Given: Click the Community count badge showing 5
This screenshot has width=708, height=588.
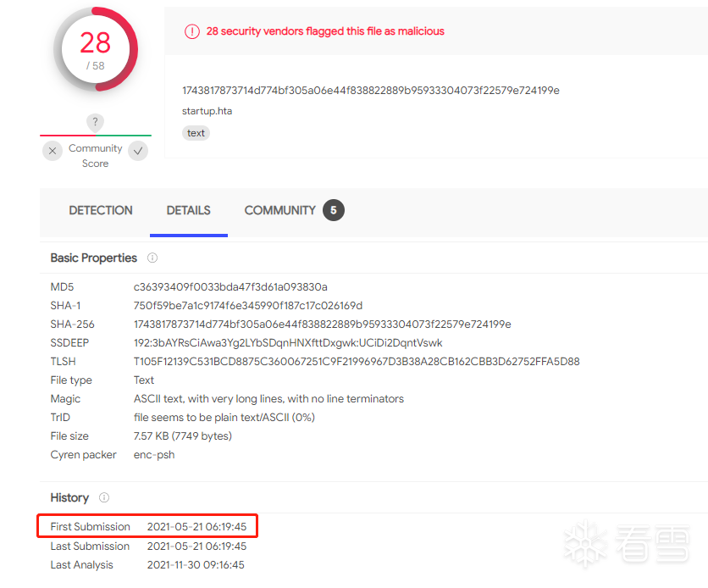Looking at the screenshot, I should point(334,210).
